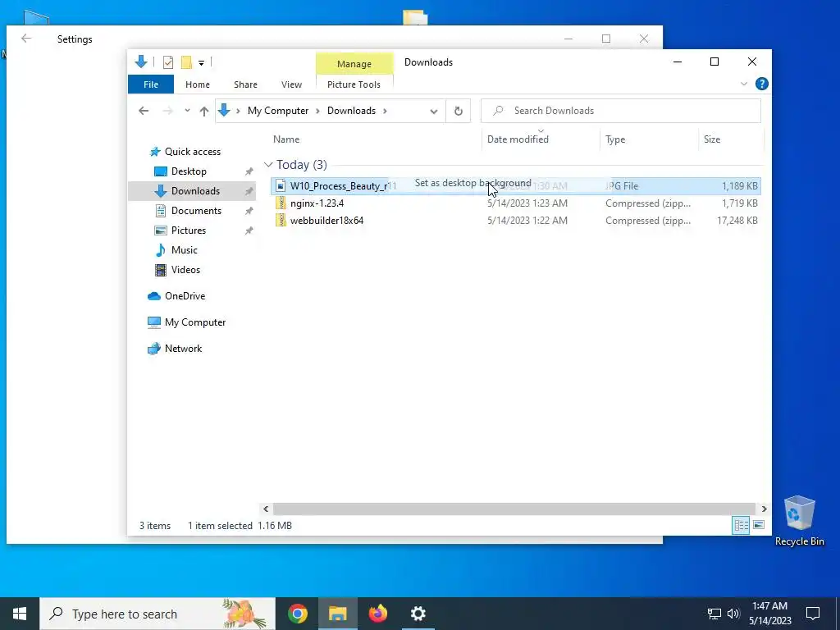The height and width of the screenshot is (630, 840).
Task: Open Firefox from taskbar
Action: 377,614
